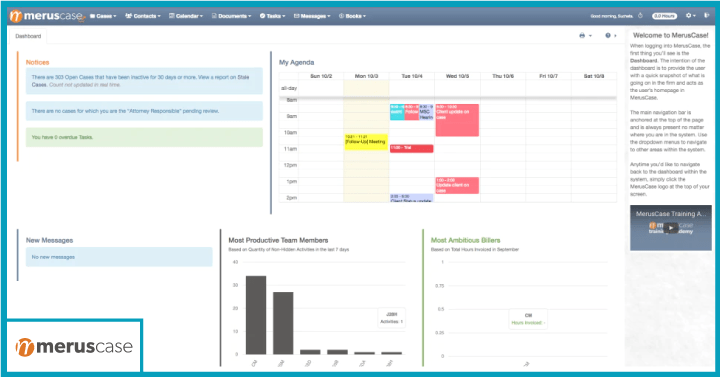Open the settings gear menu
The image size is (720, 377).
[690, 16]
